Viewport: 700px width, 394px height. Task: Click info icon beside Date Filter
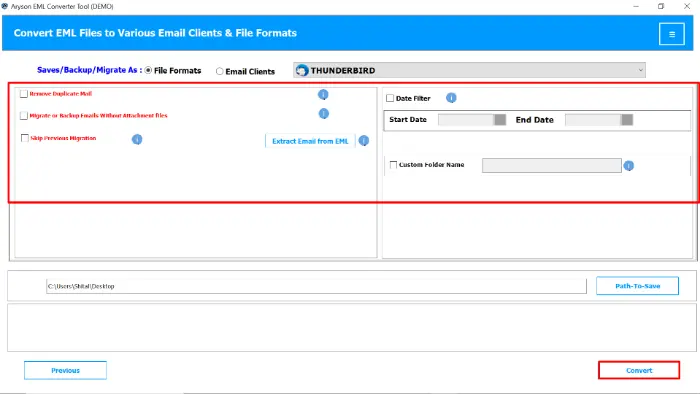(x=451, y=98)
